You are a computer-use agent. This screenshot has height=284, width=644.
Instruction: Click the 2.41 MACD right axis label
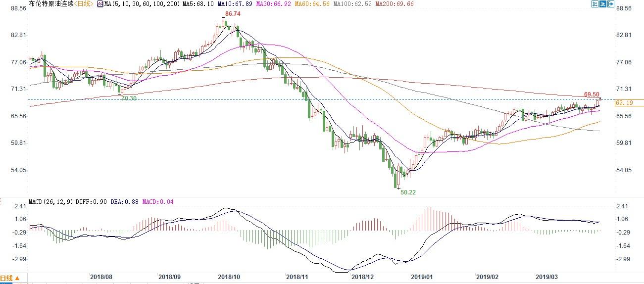pos(623,206)
